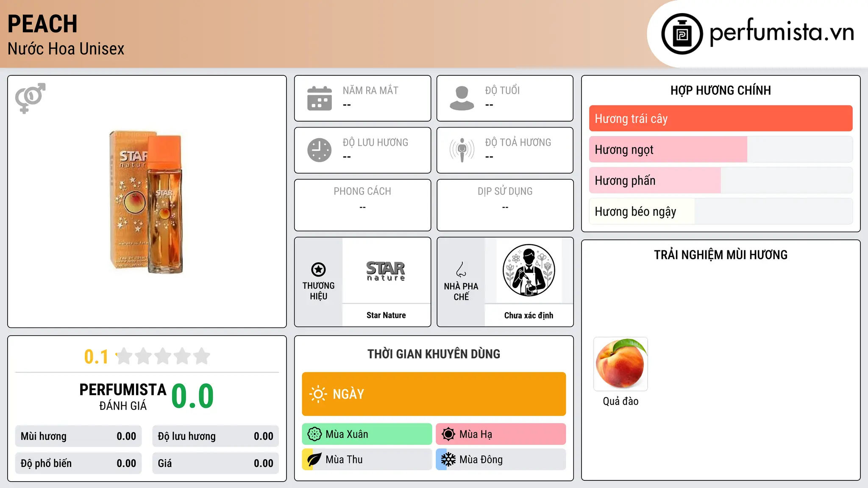Click the THỜI GIAN KHUYÊN DÙNG heading
Viewport: 868px width, 488px height.
[434, 354]
